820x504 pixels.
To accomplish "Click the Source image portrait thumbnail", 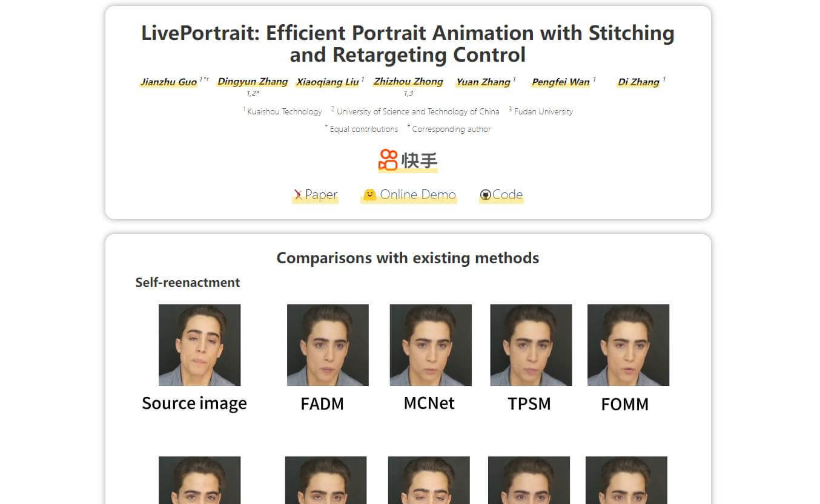I will [x=199, y=345].
